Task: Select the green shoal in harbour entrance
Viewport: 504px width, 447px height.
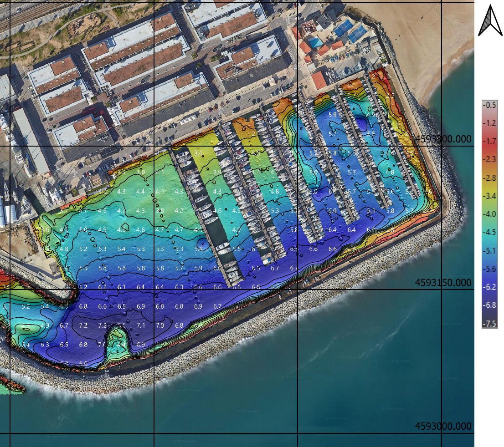Action: 118,339
